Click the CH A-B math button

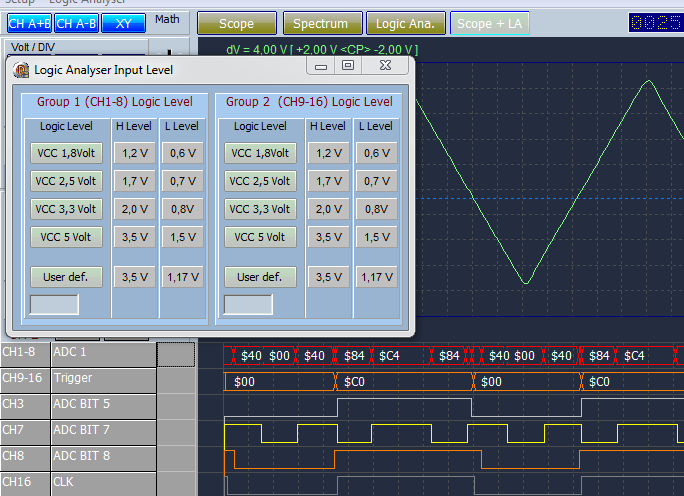pyautogui.click(x=76, y=24)
